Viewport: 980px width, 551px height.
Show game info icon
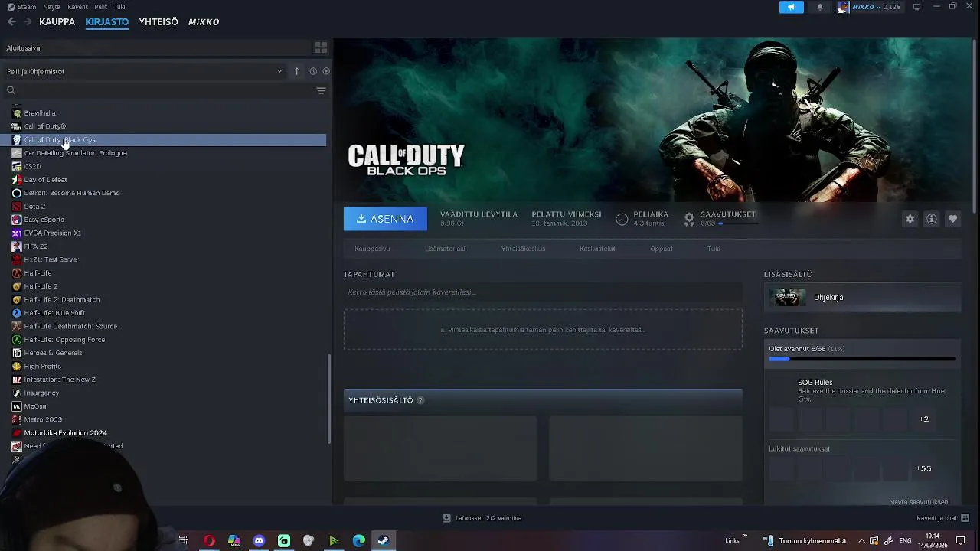931,219
